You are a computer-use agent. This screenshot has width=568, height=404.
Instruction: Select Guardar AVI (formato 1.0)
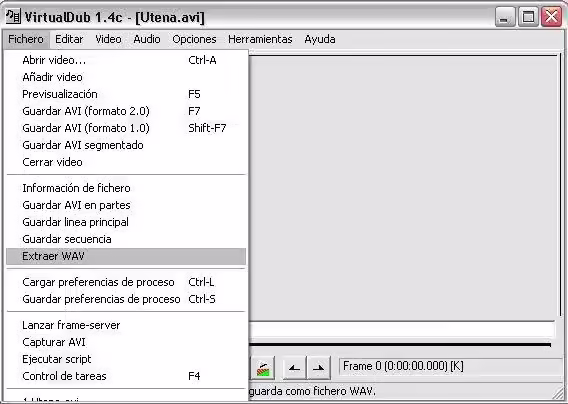click(x=126, y=128)
